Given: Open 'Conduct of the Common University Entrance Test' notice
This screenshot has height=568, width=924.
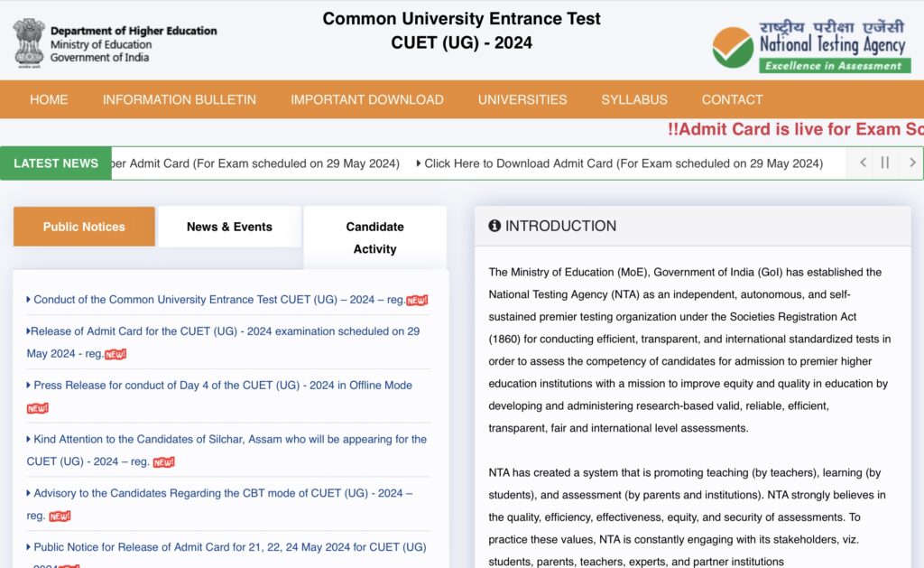Looking at the screenshot, I should coord(218,300).
